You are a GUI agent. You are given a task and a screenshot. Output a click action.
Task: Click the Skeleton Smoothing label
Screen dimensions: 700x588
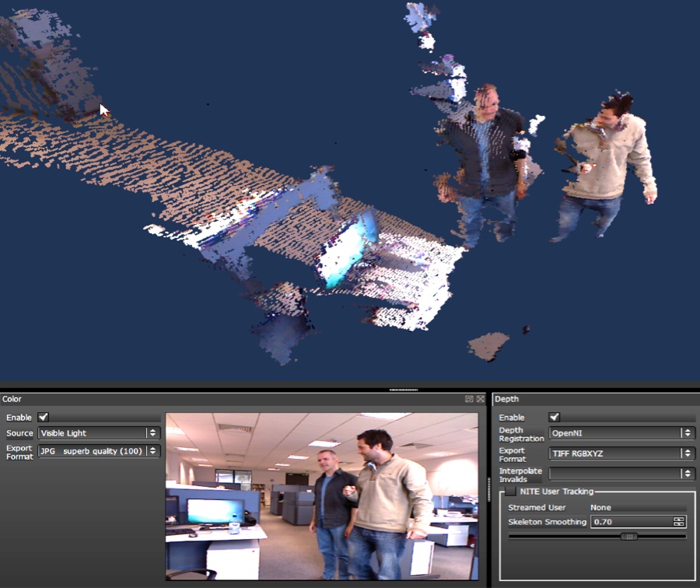(x=548, y=521)
